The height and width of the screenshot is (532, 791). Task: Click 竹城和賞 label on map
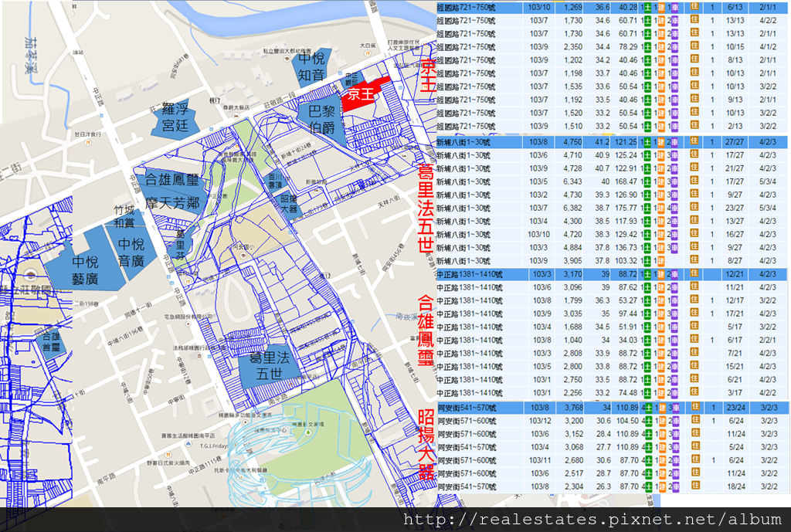coord(124,216)
